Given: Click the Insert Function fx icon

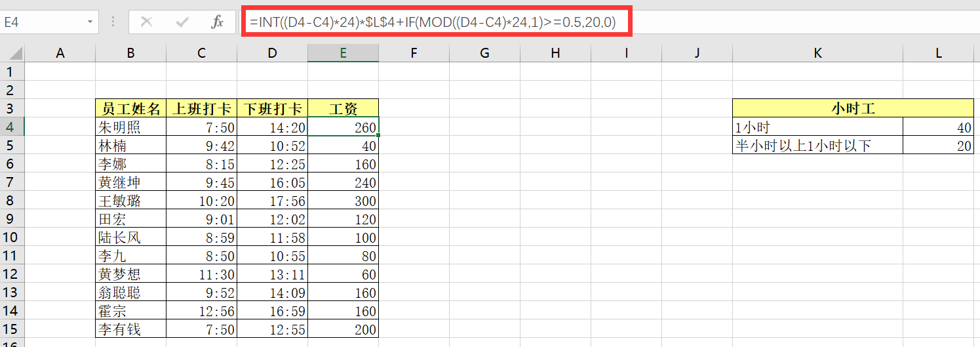Looking at the screenshot, I should [x=217, y=22].
